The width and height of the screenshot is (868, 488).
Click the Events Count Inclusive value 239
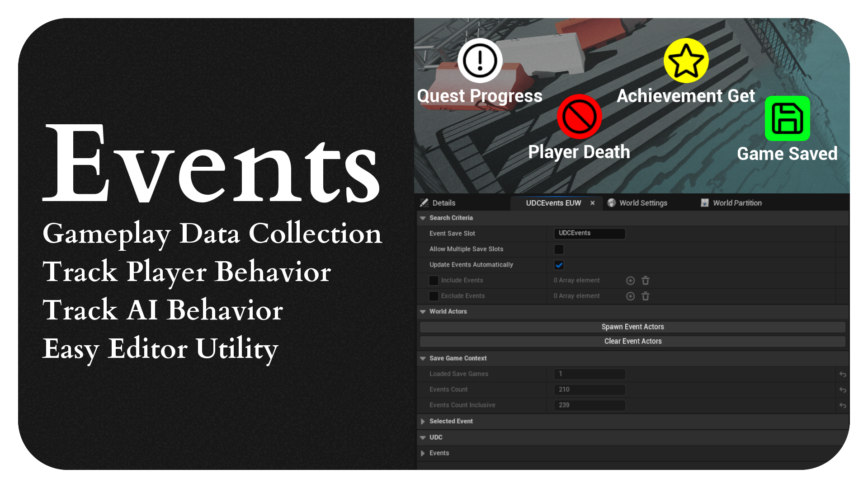(590, 405)
